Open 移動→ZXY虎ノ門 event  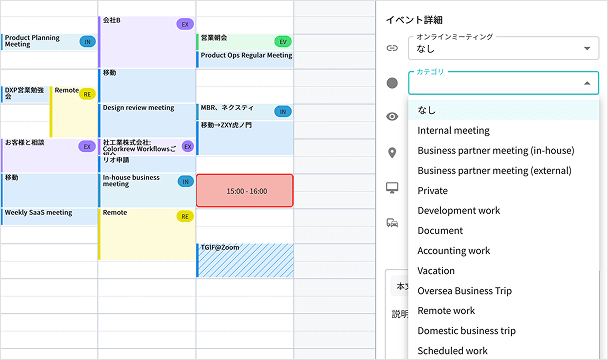[245, 138]
